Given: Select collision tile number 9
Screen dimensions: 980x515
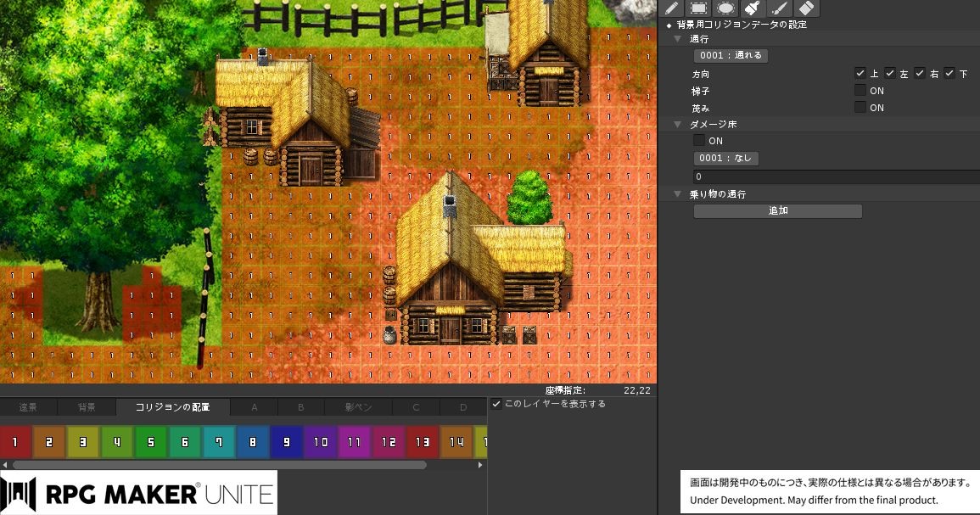Looking at the screenshot, I should [288, 442].
